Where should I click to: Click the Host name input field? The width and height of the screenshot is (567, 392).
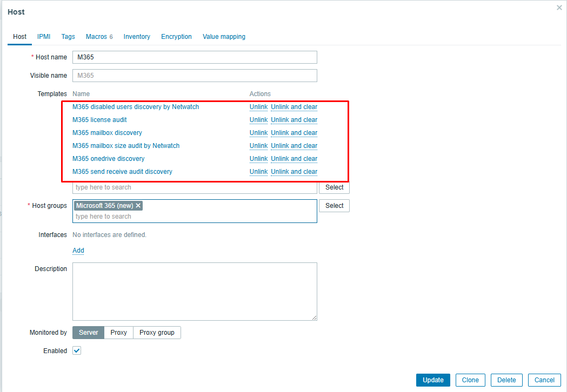[195, 57]
